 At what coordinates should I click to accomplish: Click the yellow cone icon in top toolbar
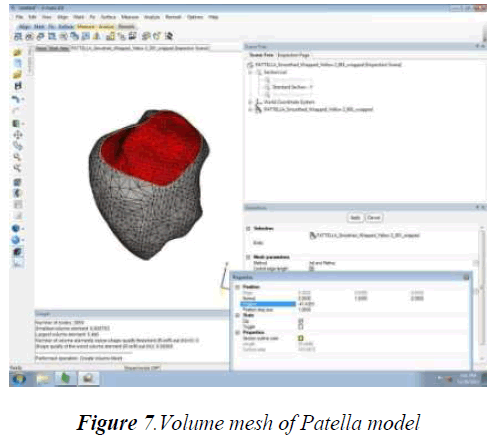point(97,36)
